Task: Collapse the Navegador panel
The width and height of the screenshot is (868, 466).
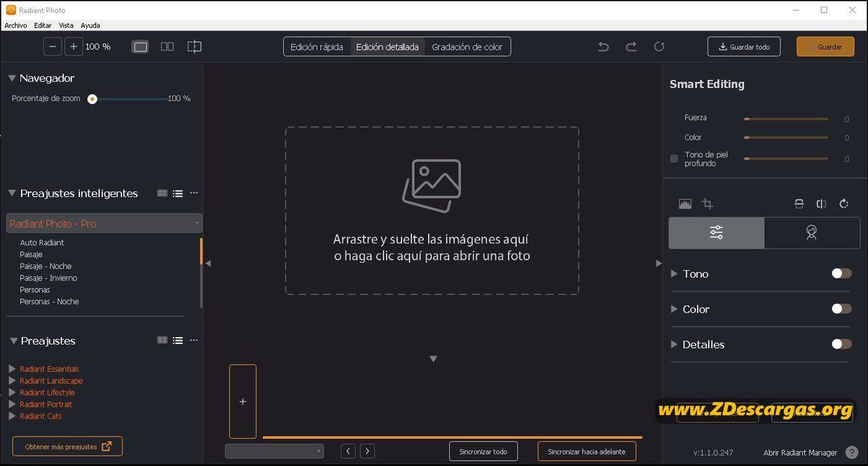Action: tap(12, 79)
